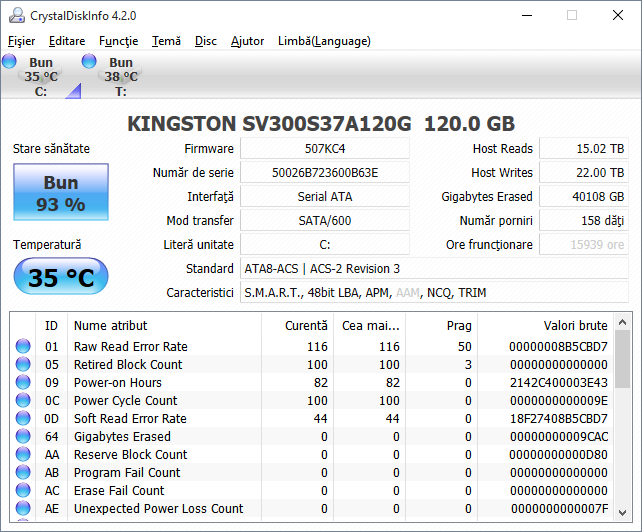Image resolution: width=642 pixels, height=532 pixels.
Task: Click the 35 °C temperature button
Action: click(61, 276)
